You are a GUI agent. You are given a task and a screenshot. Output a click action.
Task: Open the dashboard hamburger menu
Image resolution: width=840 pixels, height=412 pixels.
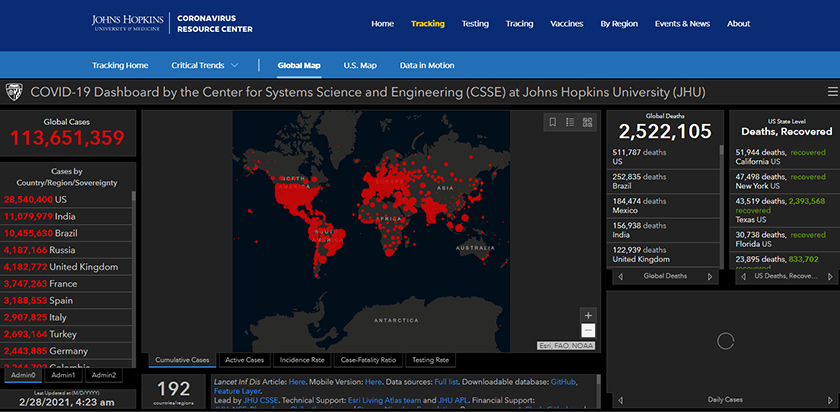pyautogui.click(x=832, y=92)
